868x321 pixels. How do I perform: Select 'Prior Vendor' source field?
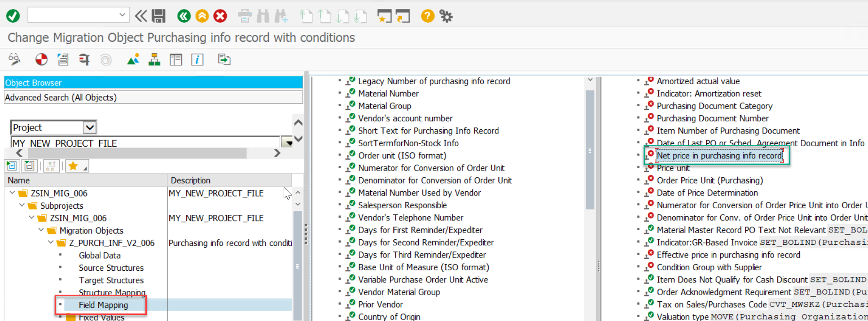(x=381, y=305)
